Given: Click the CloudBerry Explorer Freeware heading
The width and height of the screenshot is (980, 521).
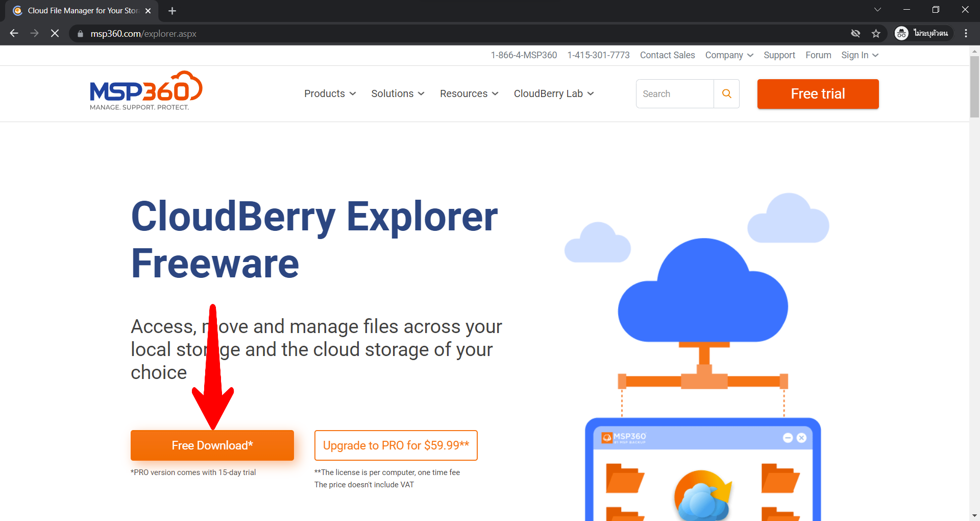Looking at the screenshot, I should pyautogui.click(x=314, y=240).
